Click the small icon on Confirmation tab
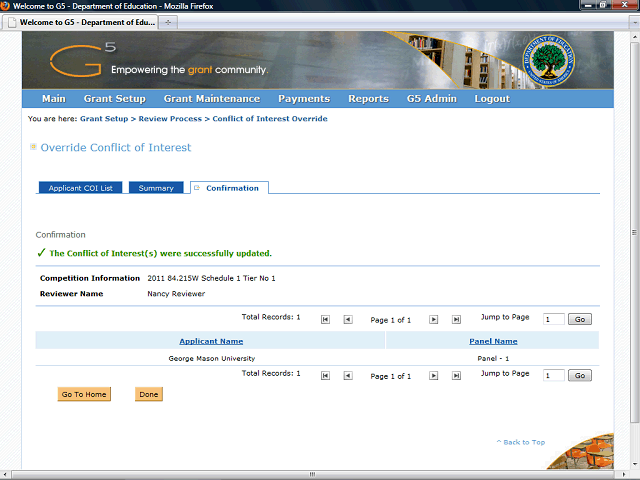The height and width of the screenshot is (480, 640). click(x=197, y=188)
